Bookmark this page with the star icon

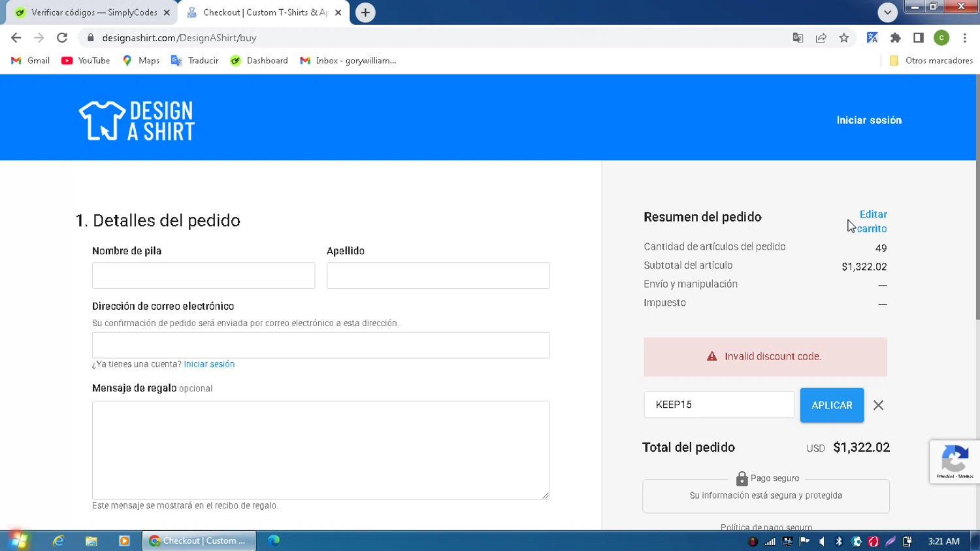coord(844,38)
